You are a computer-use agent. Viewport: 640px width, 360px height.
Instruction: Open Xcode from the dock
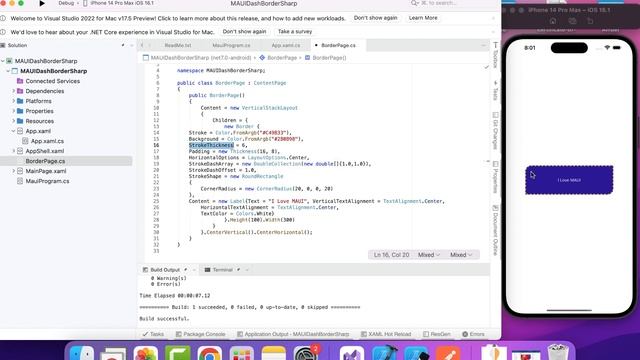(384, 353)
